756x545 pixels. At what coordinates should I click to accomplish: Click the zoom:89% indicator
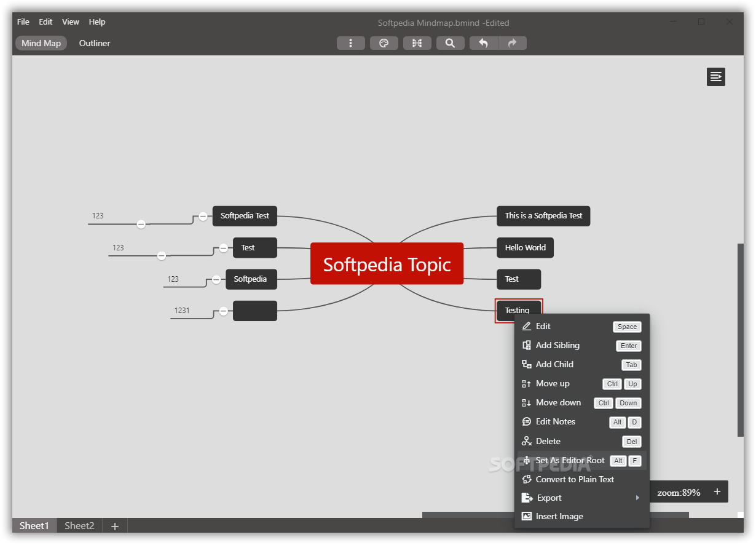679,493
